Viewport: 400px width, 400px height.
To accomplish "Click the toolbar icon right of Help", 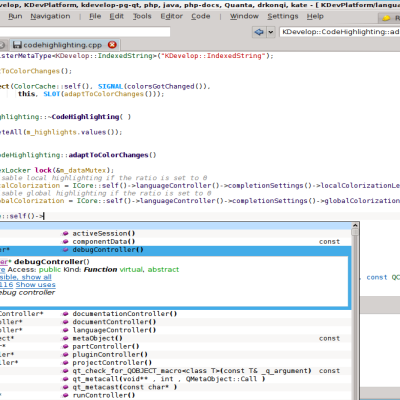I will 386,17.
